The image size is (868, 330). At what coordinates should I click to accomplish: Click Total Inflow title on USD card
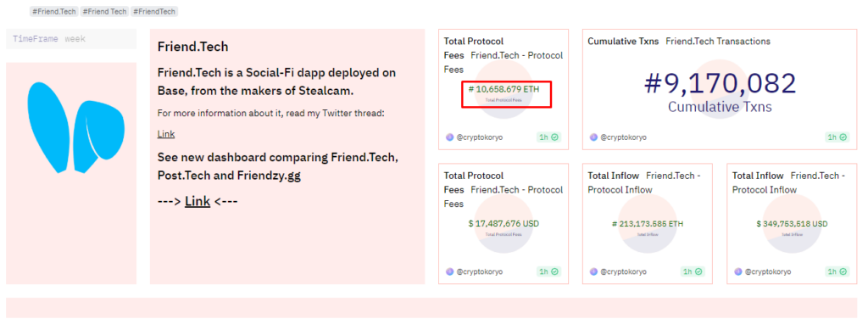758,176
